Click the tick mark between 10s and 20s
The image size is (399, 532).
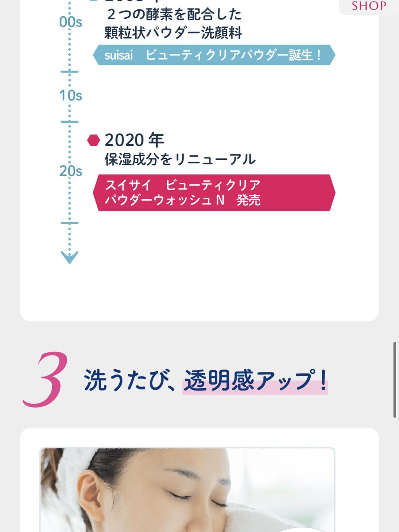pos(70,122)
